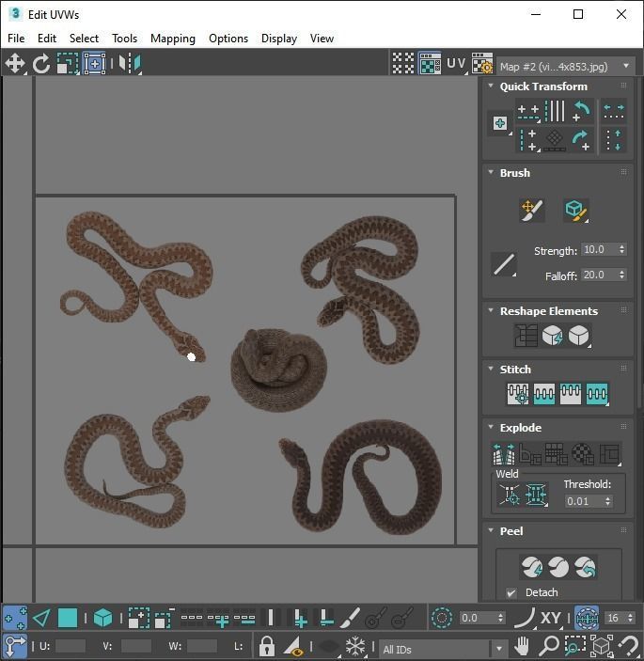Viewport: 644px width, 661px height.
Task: Click the V coordinate input field
Action: pyautogui.click(x=135, y=646)
